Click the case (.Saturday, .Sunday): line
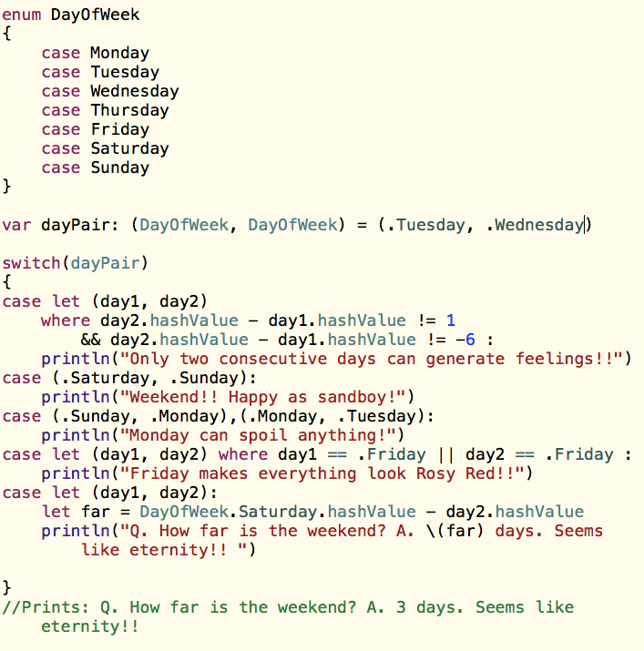 (129, 378)
